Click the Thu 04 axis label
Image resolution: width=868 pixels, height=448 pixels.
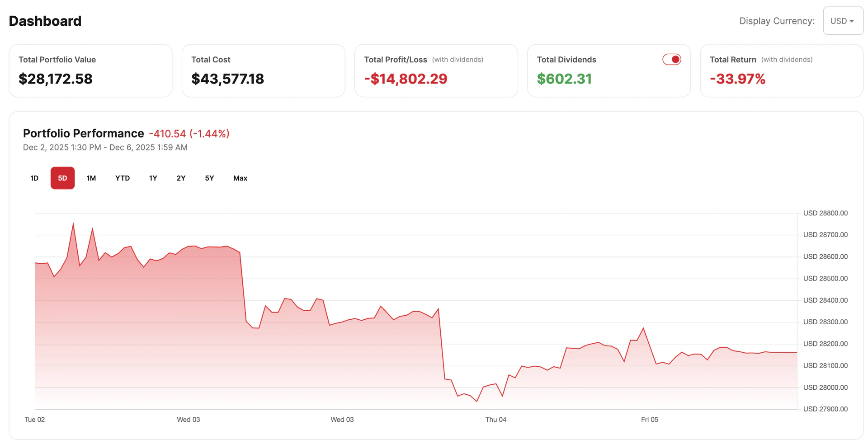point(495,420)
